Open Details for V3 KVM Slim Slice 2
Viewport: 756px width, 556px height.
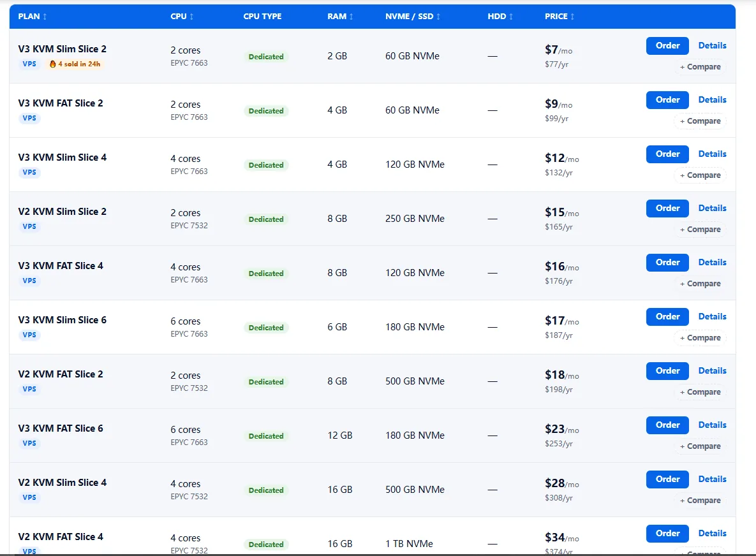712,46
